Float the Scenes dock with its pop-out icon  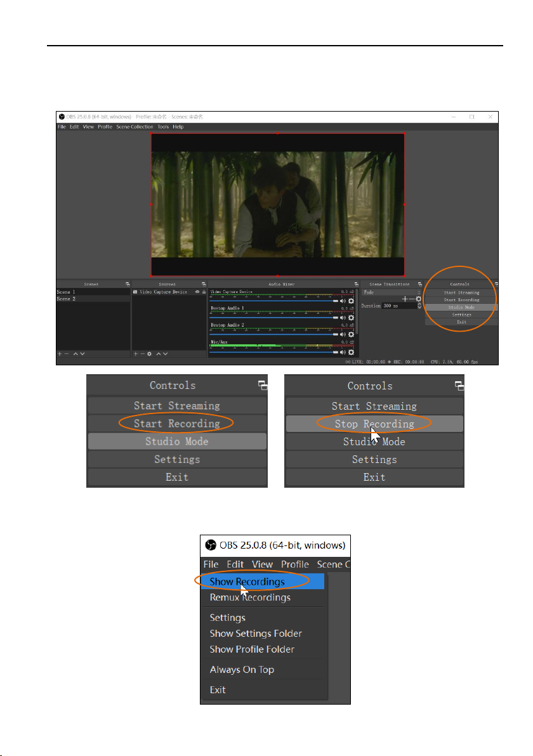[x=128, y=284]
